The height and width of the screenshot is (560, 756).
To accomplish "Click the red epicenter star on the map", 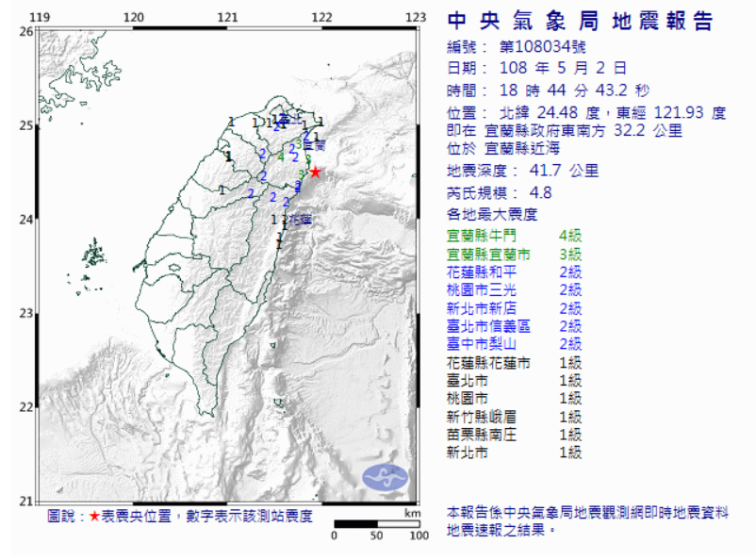I will pos(315,173).
